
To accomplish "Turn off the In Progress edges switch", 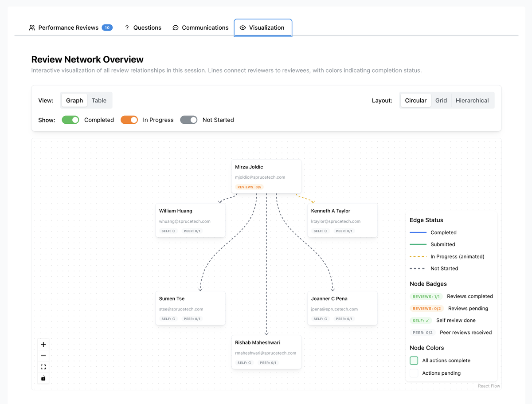I will pyautogui.click(x=129, y=120).
